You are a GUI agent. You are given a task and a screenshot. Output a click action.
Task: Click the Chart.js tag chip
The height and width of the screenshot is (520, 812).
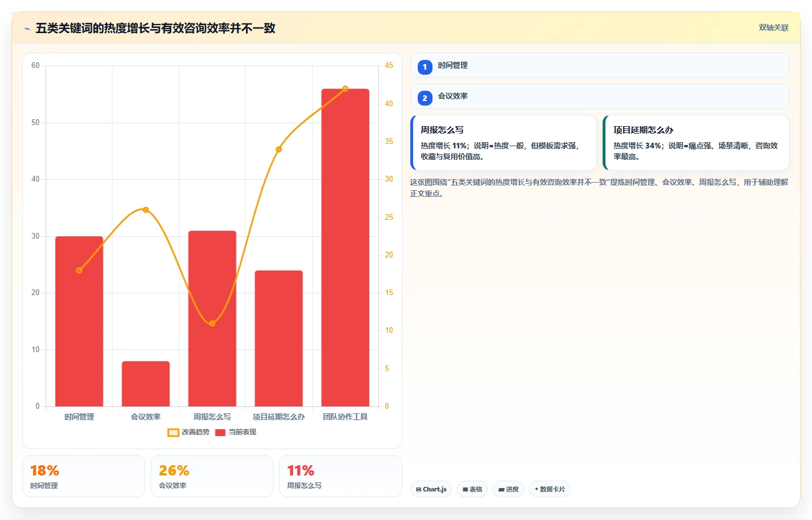(x=431, y=489)
